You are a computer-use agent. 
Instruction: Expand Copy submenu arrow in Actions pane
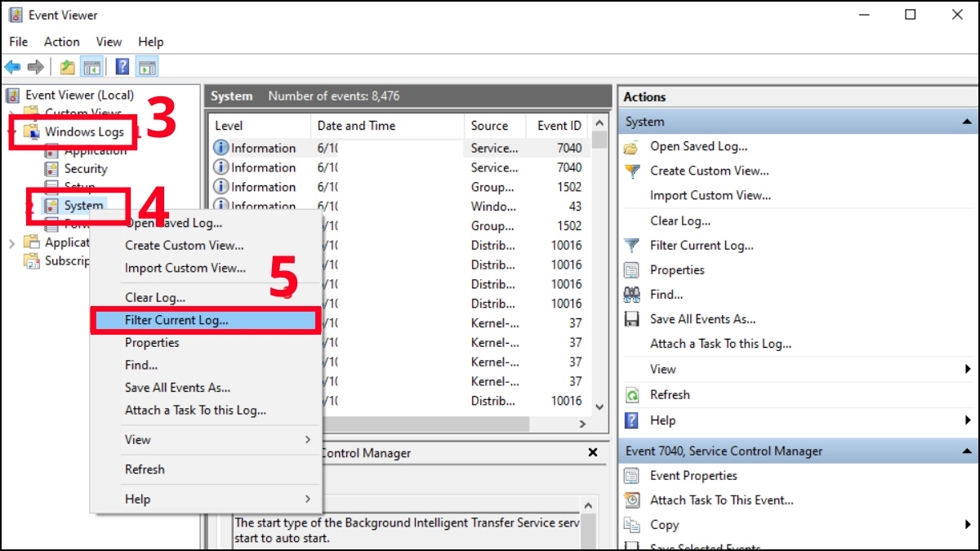click(968, 525)
